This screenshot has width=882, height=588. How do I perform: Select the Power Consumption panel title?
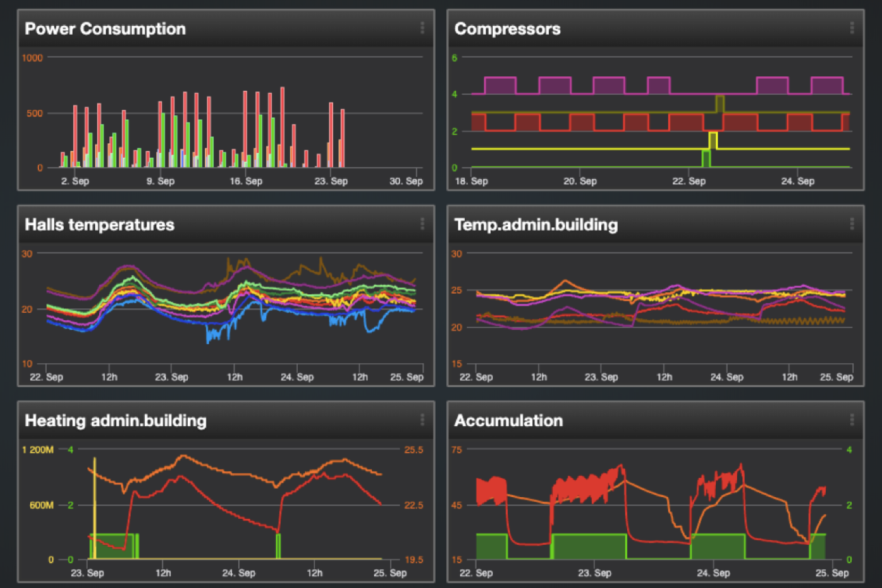coord(105,29)
